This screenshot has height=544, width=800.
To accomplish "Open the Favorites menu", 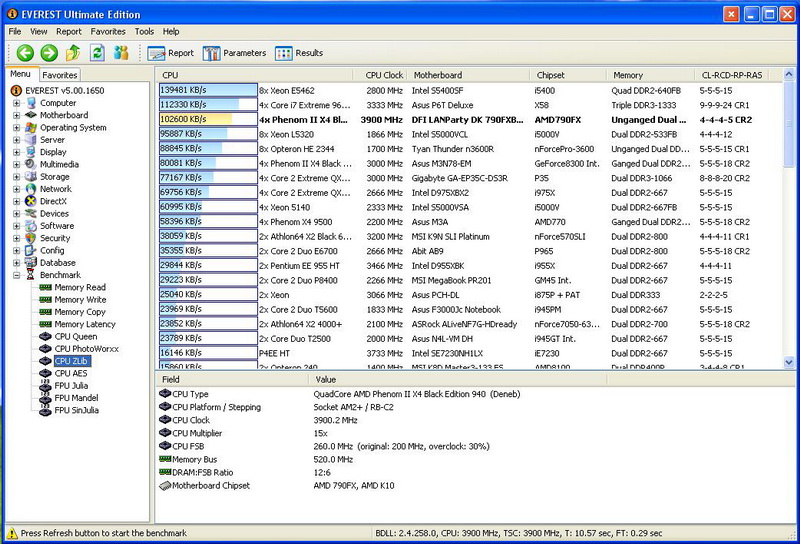I will [x=108, y=32].
